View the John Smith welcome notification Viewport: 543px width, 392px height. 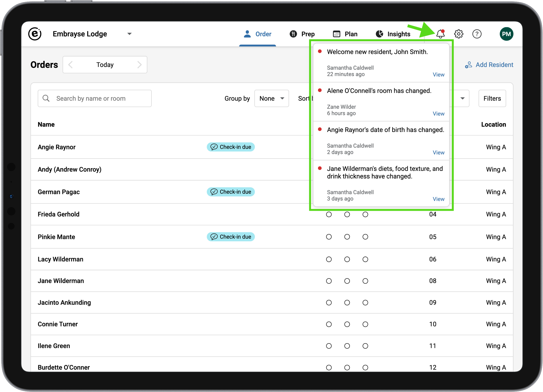coord(438,74)
